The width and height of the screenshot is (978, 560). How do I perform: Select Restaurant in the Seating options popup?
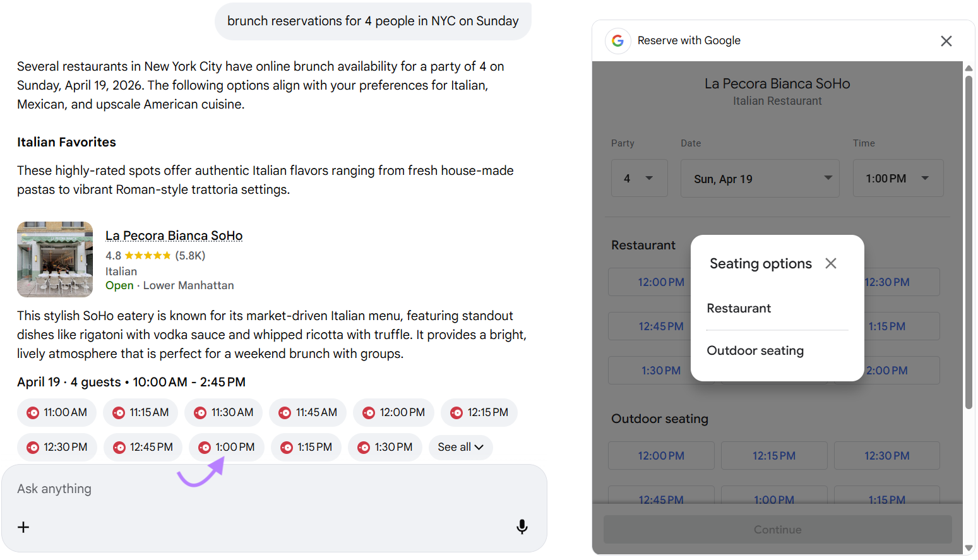click(739, 308)
